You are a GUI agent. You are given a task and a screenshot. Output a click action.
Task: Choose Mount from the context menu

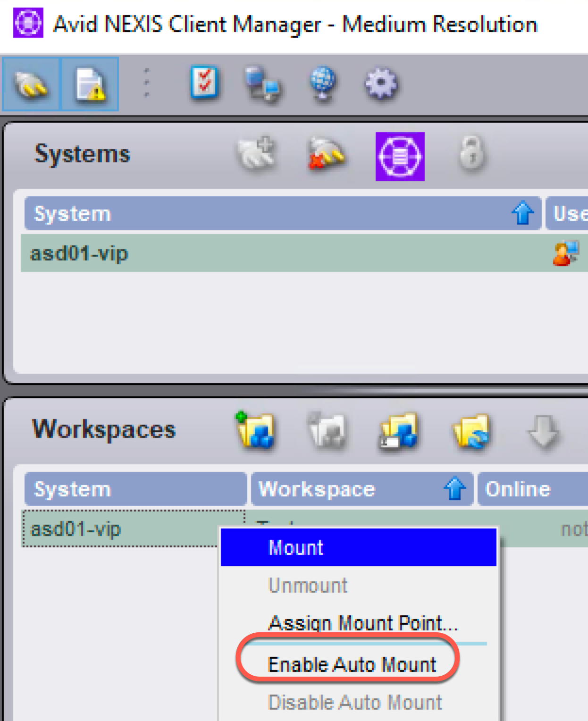click(x=295, y=547)
